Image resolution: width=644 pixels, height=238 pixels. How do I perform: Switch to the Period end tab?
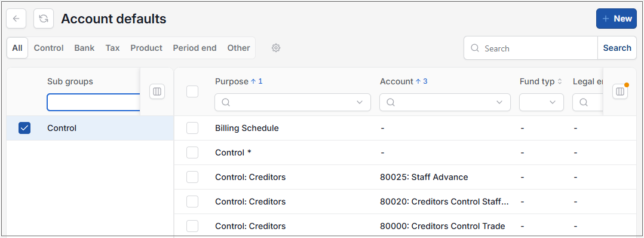195,48
